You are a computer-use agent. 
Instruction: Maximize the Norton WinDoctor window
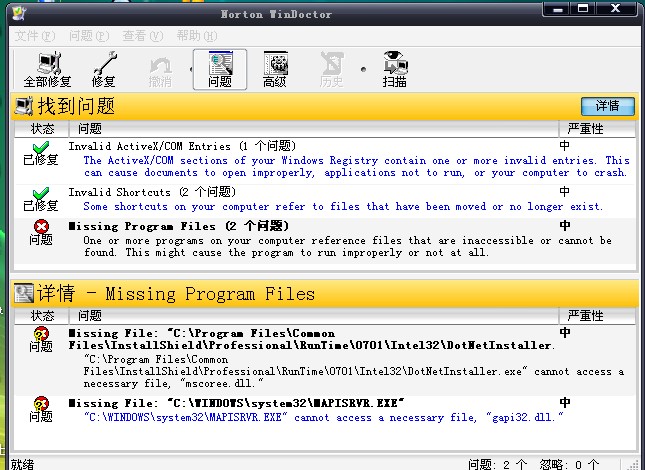(x=583, y=9)
